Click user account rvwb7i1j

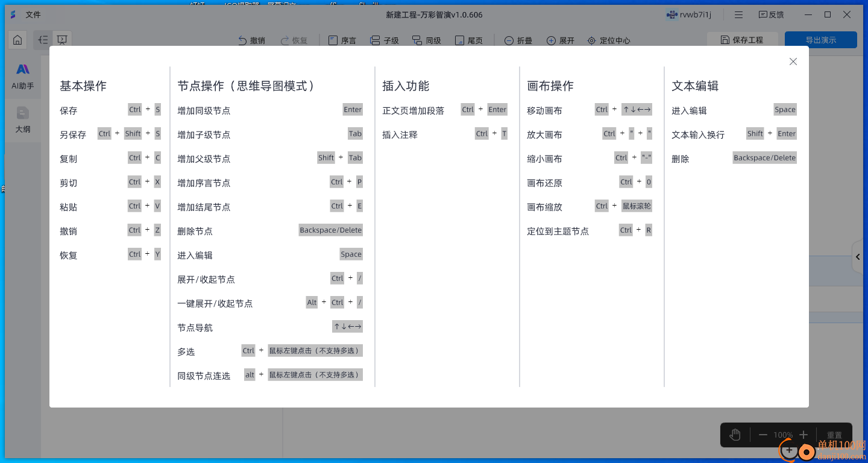point(689,14)
